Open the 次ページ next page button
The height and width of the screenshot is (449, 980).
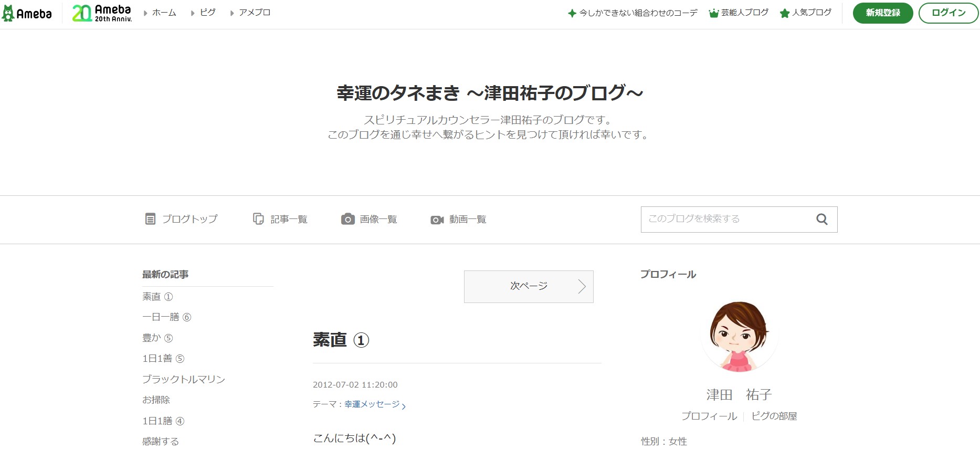tap(528, 286)
